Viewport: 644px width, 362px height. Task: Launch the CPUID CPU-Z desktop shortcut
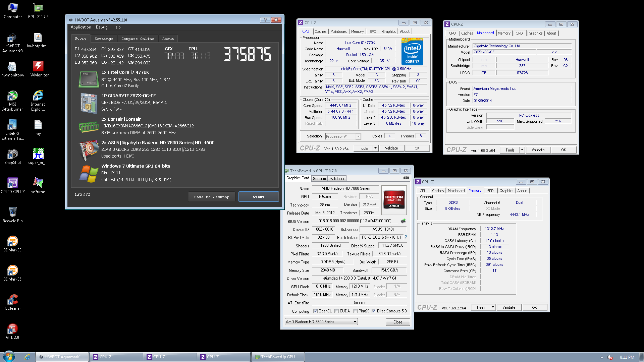pos(13,186)
